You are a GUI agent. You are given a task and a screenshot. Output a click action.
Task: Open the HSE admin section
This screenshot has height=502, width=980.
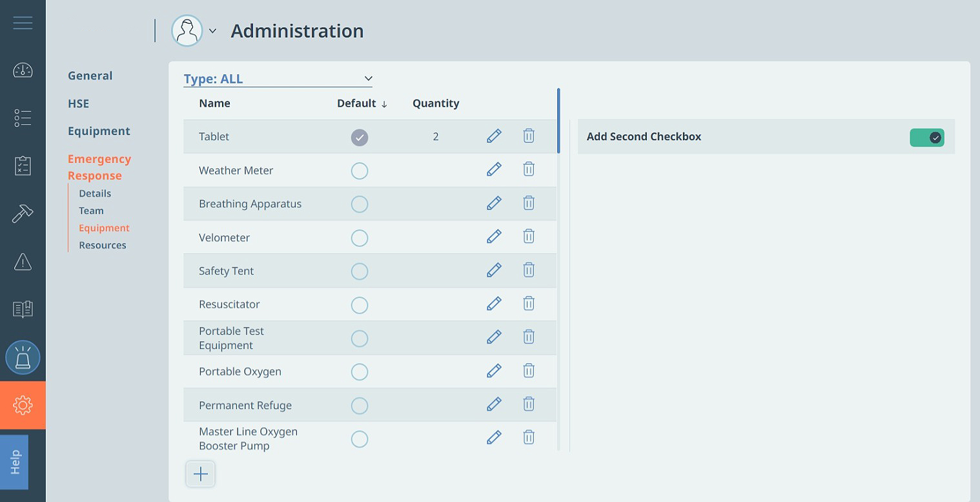[79, 103]
